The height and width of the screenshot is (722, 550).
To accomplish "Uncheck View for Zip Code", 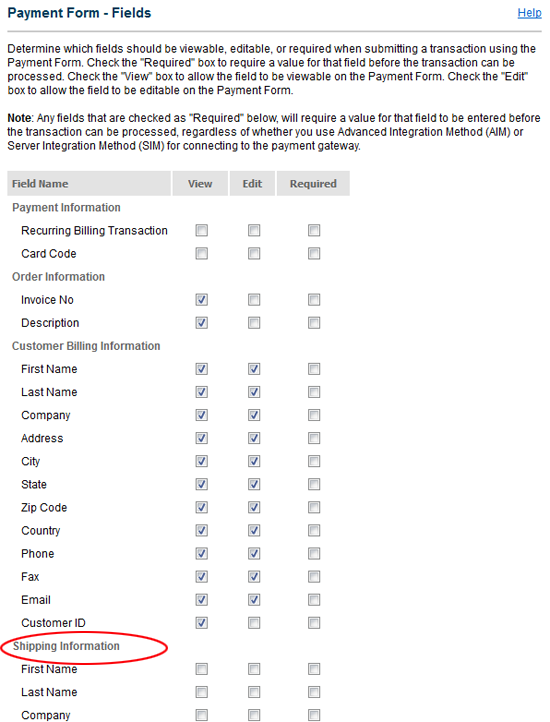I will tap(202, 507).
